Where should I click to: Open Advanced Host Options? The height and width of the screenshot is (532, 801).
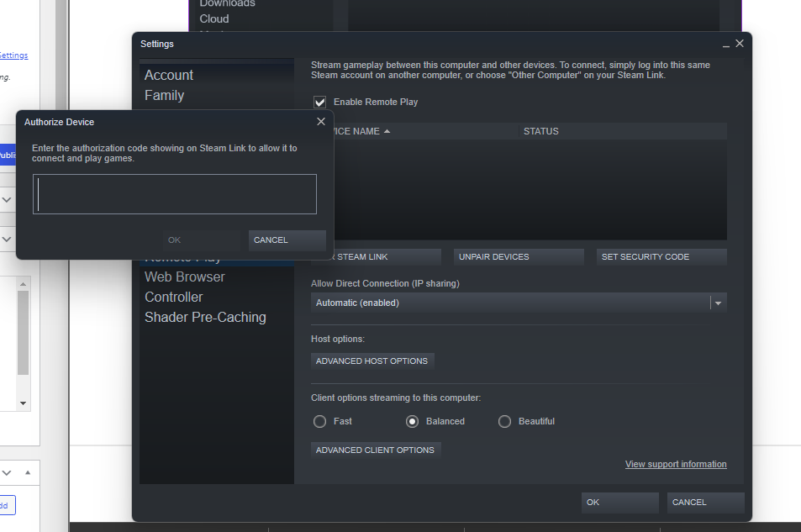[372, 361]
